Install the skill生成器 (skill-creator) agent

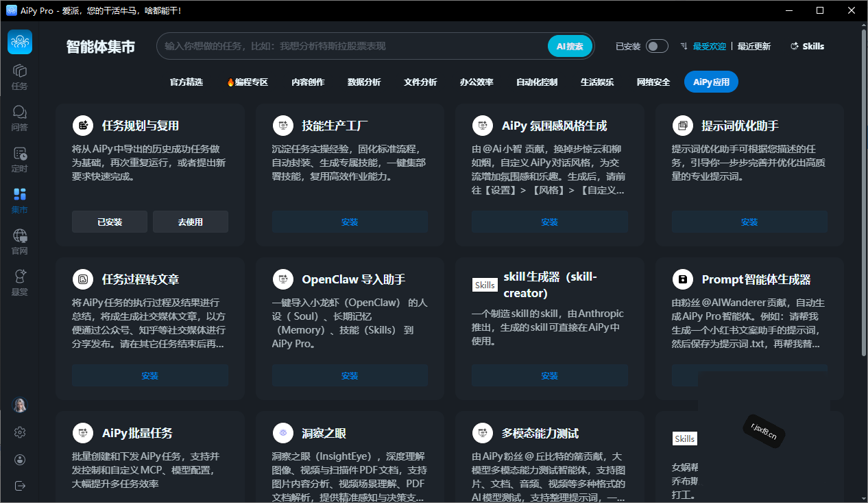[550, 375]
